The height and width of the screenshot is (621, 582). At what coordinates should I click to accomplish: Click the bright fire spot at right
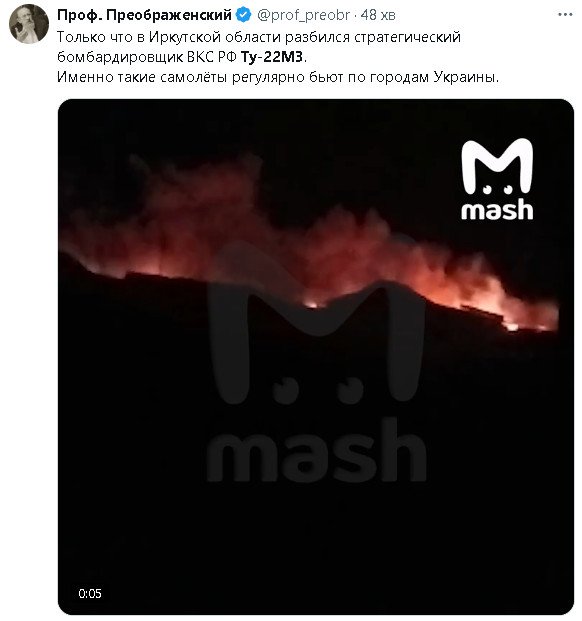coord(512,326)
